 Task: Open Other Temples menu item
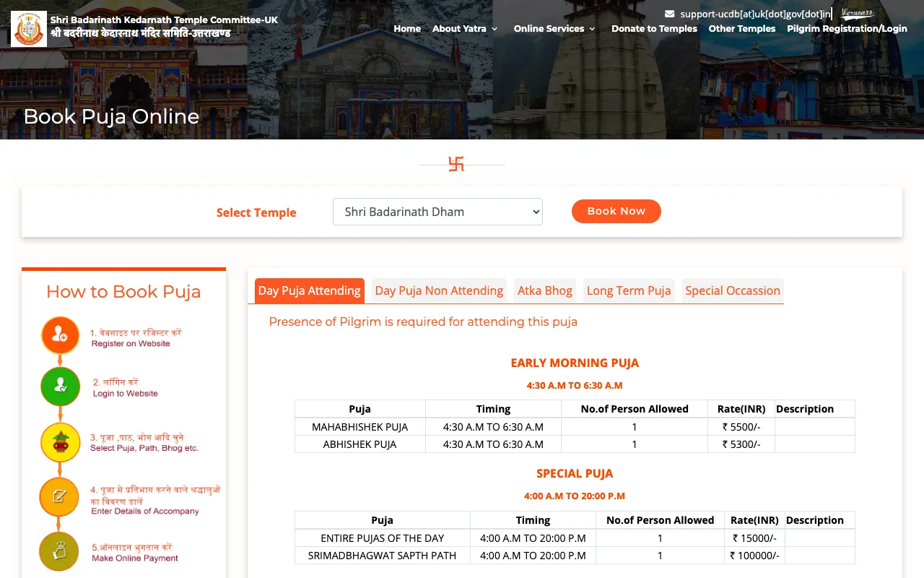pos(742,29)
